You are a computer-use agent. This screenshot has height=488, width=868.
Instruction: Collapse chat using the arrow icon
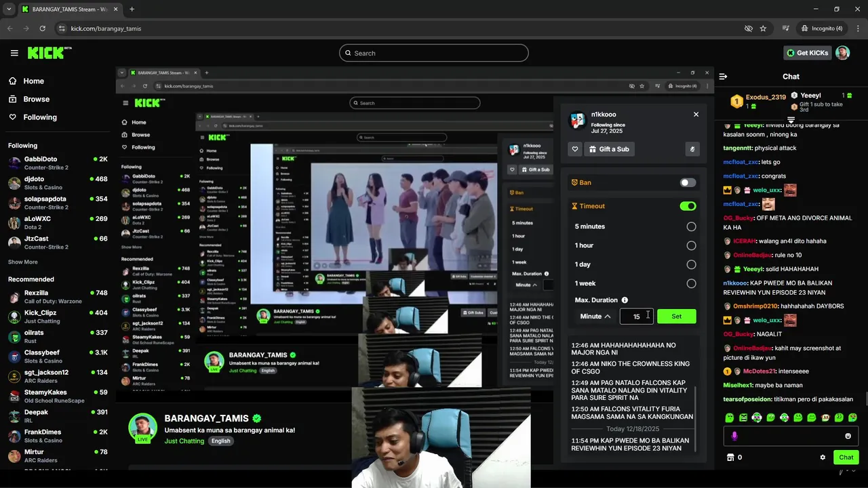click(x=723, y=77)
